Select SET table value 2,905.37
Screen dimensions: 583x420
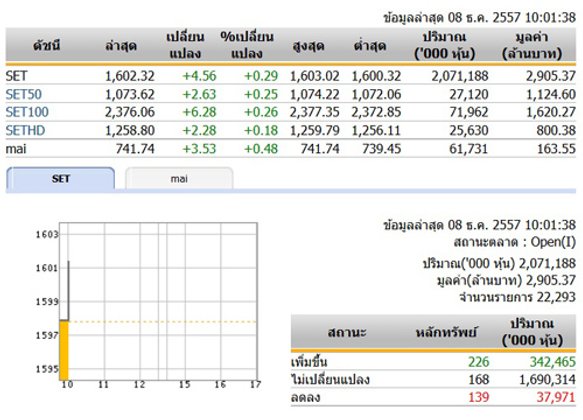tap(551, 76)
